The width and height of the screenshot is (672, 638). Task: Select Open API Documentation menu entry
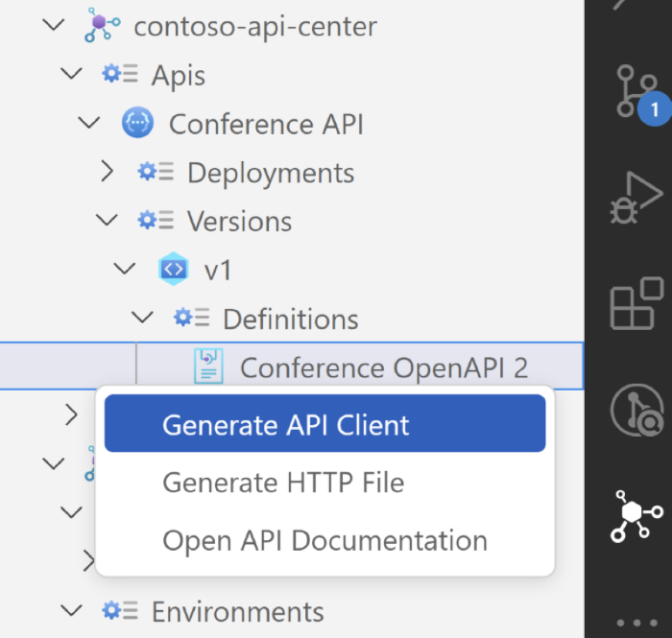324,541
